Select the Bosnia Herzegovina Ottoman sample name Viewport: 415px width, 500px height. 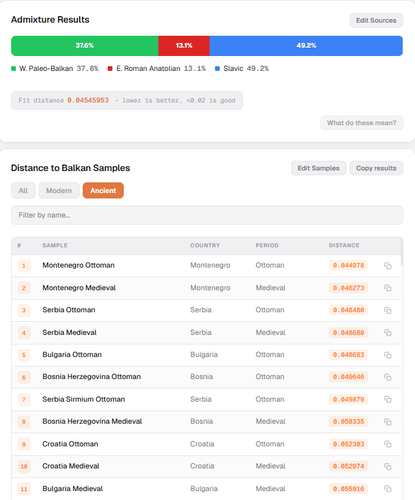point(92,377)
